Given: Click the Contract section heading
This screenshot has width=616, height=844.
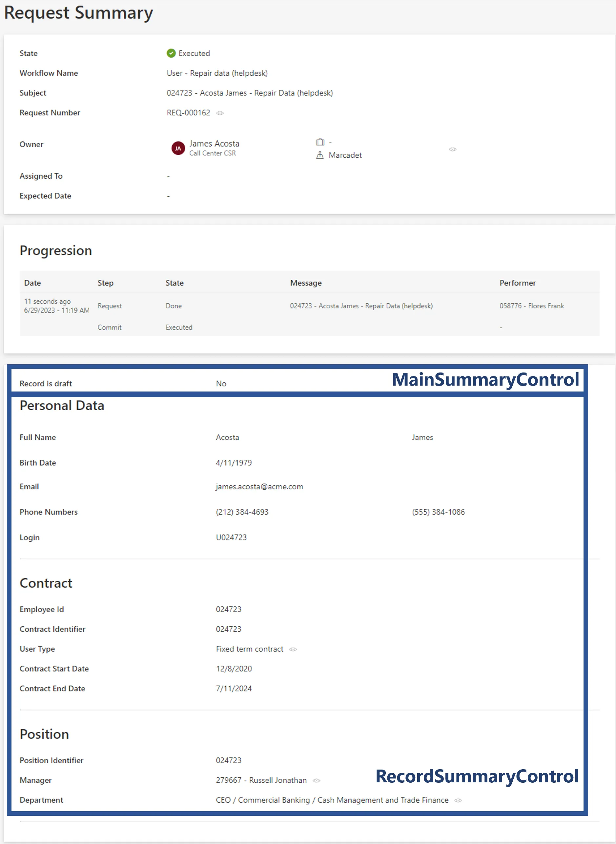Looking at the screenshot, I should click(x=46, y=583).
